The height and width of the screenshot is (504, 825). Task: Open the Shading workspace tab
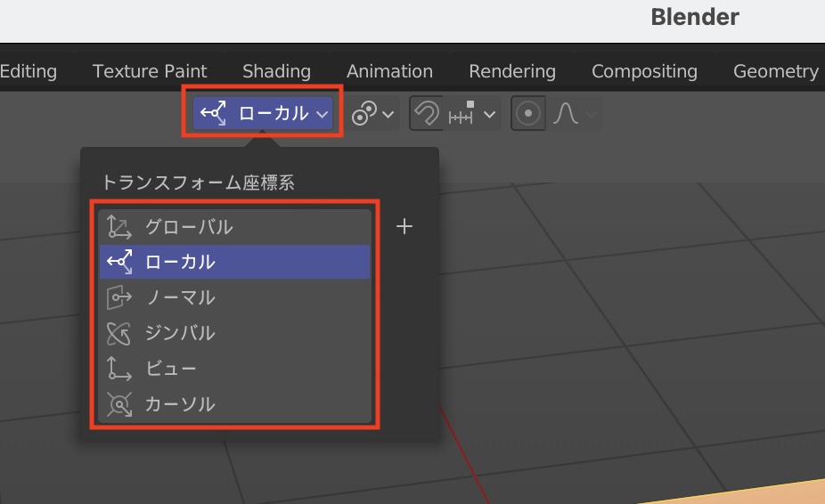pyautogui.click(x=276, y=71)
